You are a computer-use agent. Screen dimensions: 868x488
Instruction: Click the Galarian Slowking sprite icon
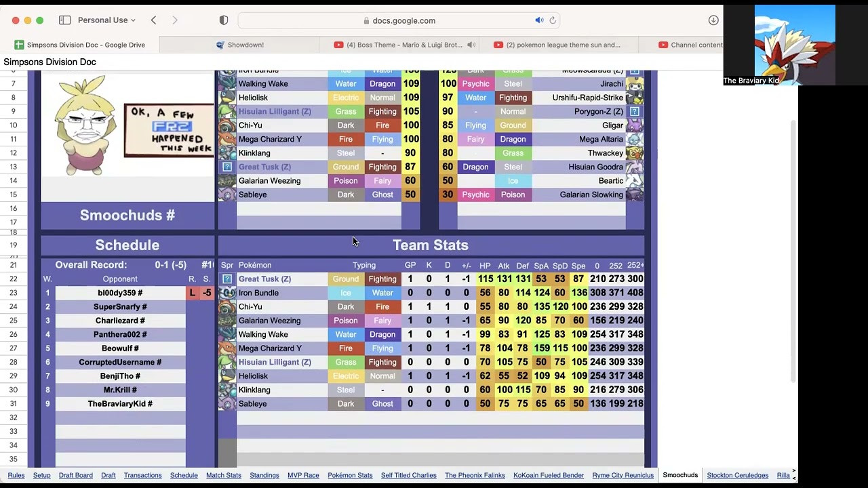pyautogui.click(x=635, y=195)
